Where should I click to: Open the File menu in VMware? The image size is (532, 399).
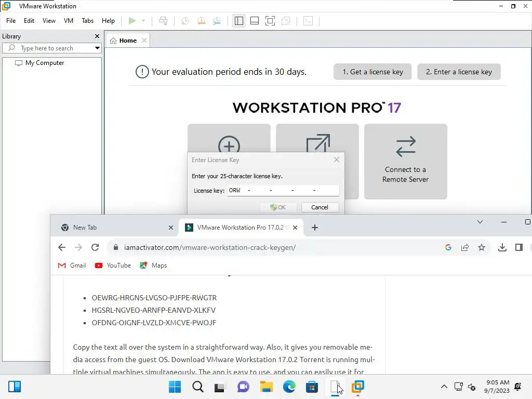click(x=11, y=21)
